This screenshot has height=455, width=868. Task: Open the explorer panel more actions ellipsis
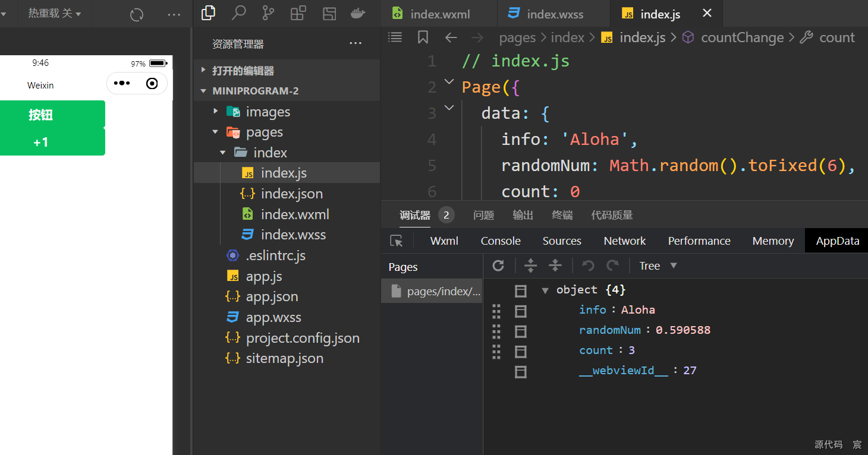click(x=356, y=43)
